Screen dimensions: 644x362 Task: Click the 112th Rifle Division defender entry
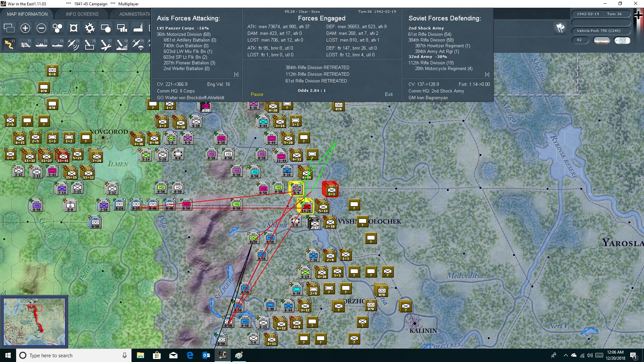point(431,63)
